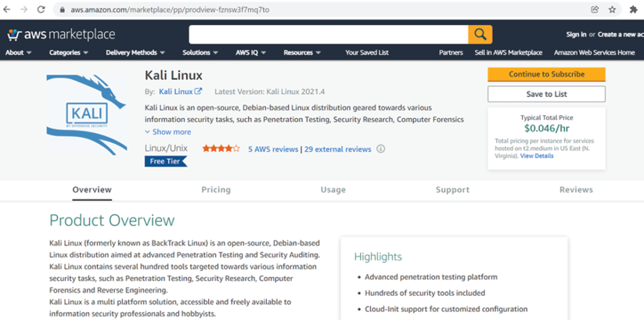This screenshot has height=320, width=644.
Task: Open the Kali Linux vendor link
Action: (176, 92)
